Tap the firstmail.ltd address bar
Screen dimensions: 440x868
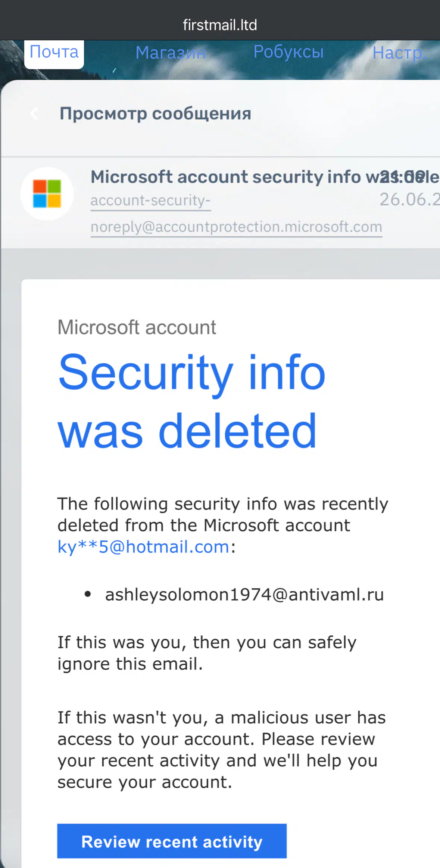click(220, 25)
